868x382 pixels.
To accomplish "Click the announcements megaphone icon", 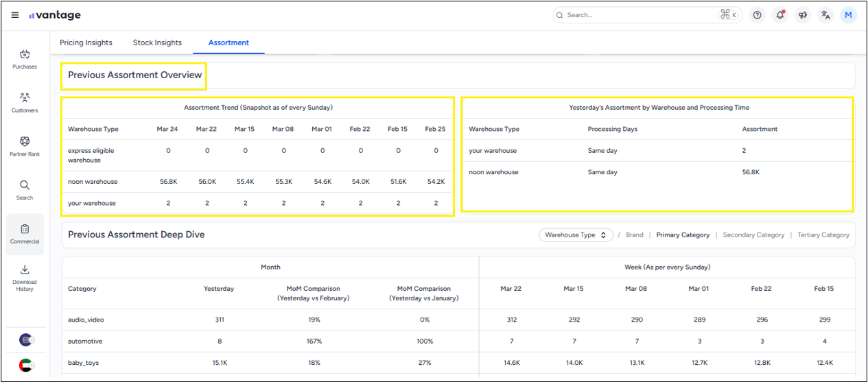I will pos(803,15).
